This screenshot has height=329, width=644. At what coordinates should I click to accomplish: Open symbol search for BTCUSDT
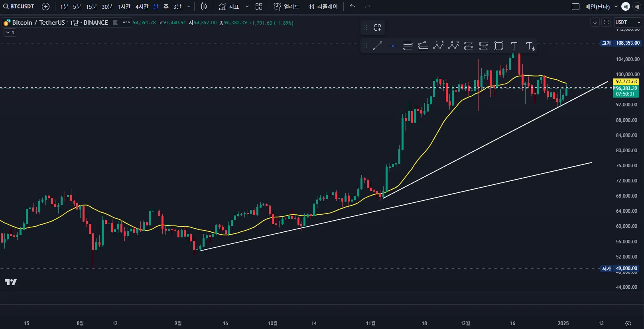[x=19, y=6]
